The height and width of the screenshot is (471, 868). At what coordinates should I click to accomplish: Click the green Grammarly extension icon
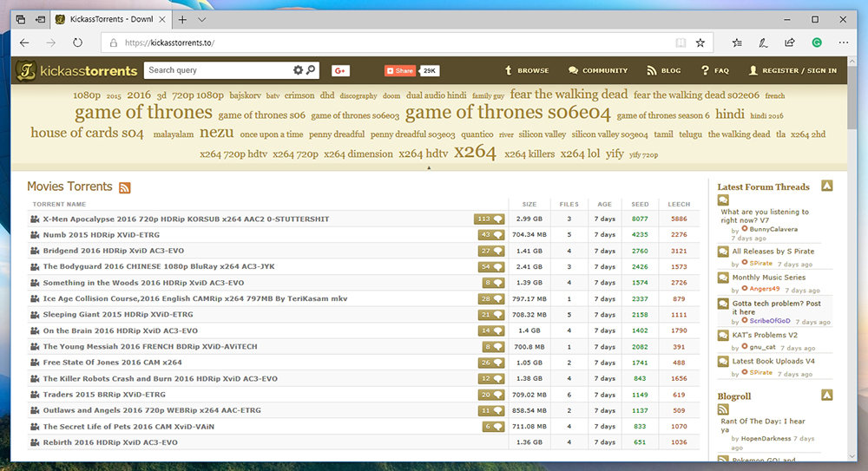tap(817, 43)
